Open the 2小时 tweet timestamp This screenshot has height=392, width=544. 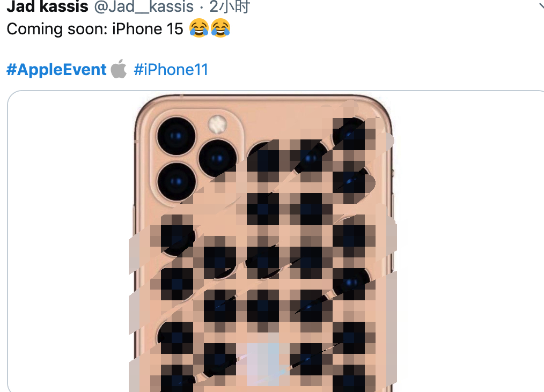(229, 6)
